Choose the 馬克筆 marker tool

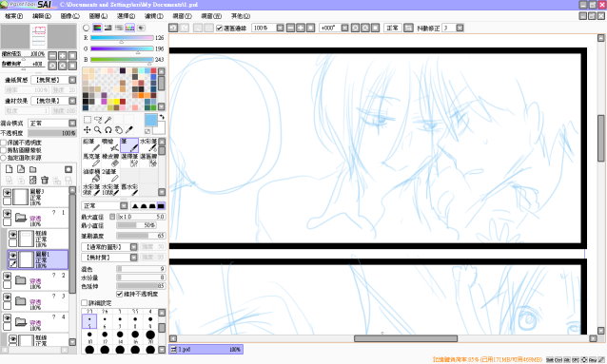(x=91, y=161)
